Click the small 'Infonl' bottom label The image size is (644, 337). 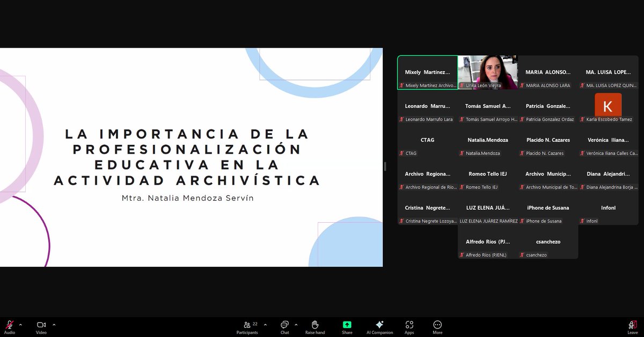[592, 221]
